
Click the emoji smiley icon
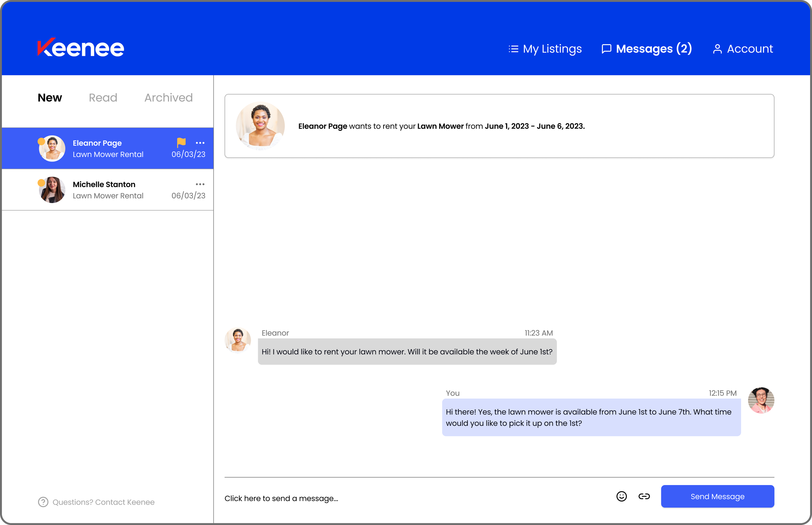621,496
